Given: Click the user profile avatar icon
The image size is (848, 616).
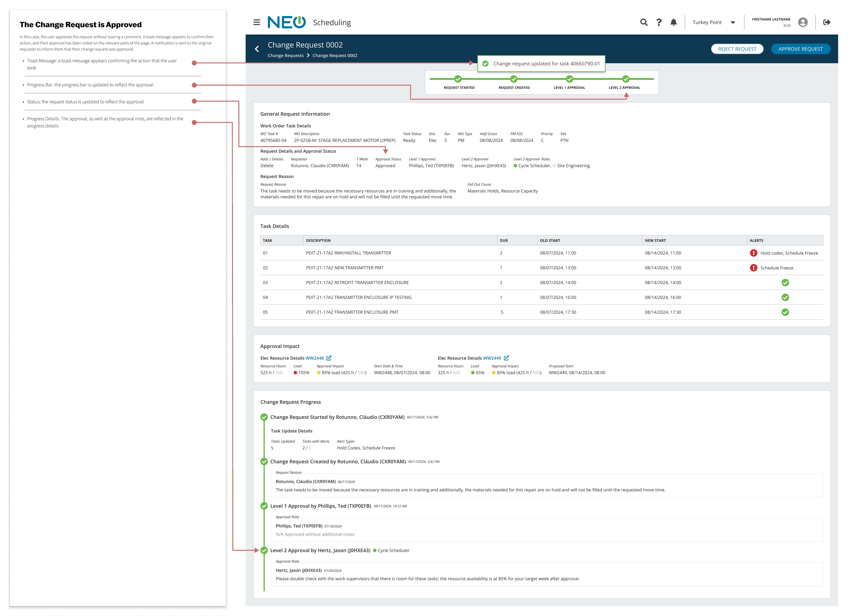Looking at the screenshot, I should (x=802, y=23).
